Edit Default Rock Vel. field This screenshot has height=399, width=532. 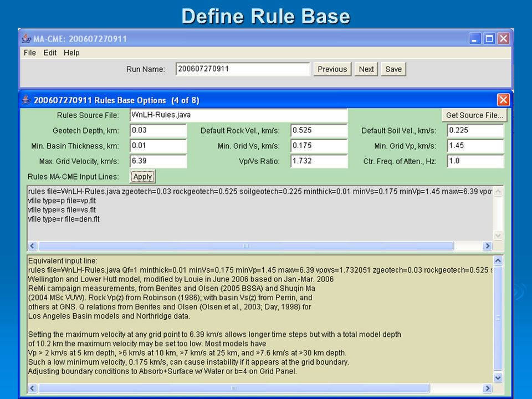click(319, 130)
